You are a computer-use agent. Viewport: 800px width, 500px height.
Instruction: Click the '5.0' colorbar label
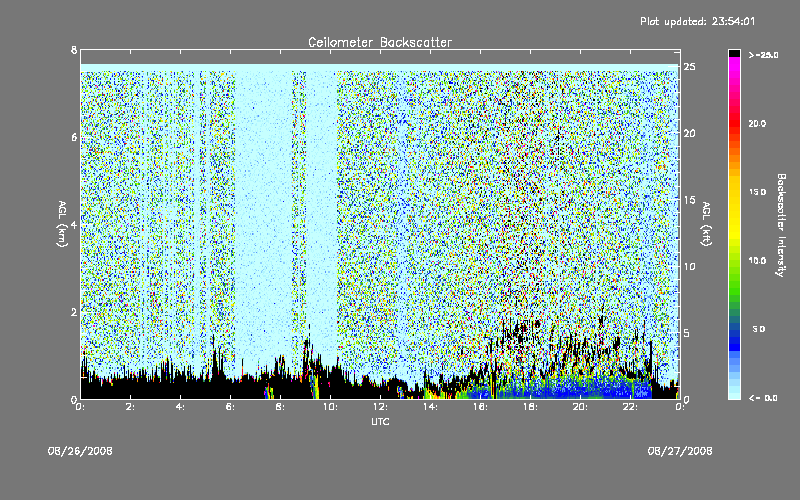[x=759, y=329]
